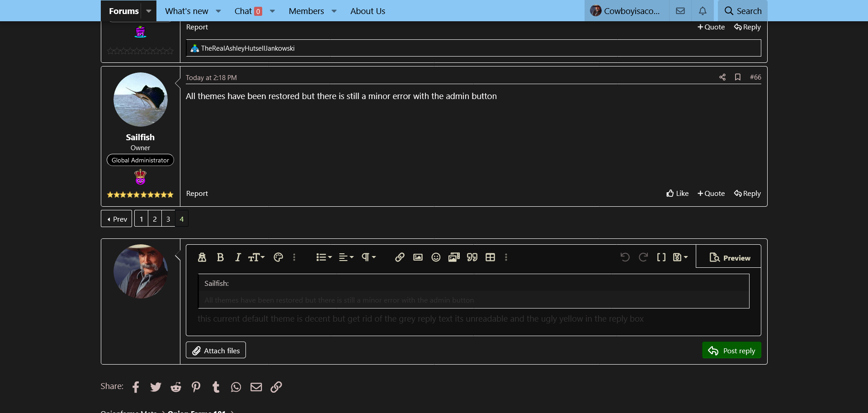
Task: Expand the font size dropdown
Action: tap(256, 257)
